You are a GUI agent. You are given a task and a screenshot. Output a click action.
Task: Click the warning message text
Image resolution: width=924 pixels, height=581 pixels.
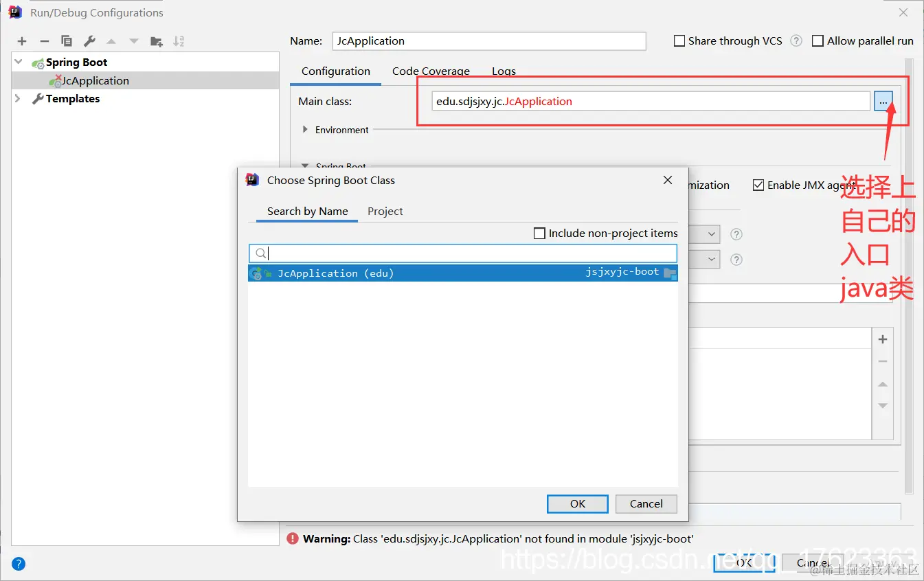pyautogui.click(x=499, y=539)
